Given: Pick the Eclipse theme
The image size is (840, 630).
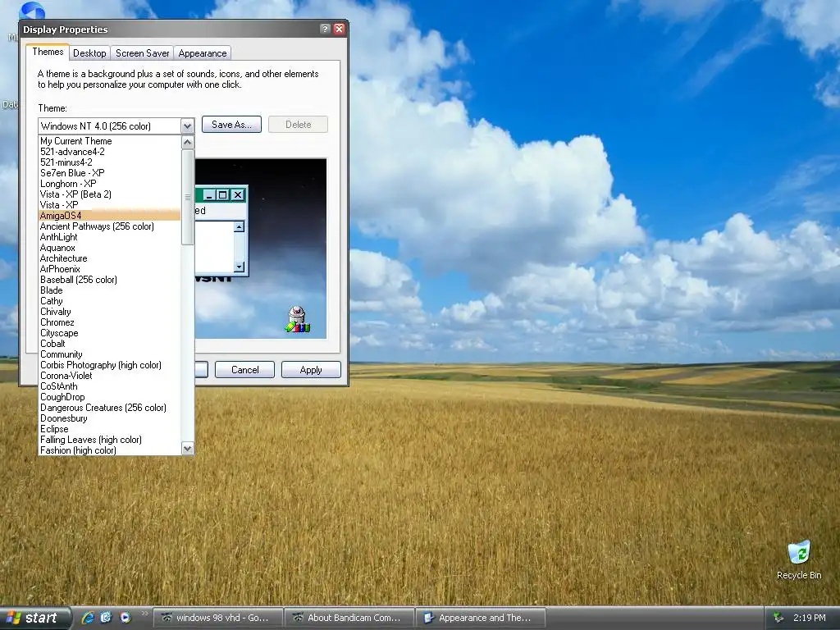Looking at the screenshot, I should pos(109,429).
